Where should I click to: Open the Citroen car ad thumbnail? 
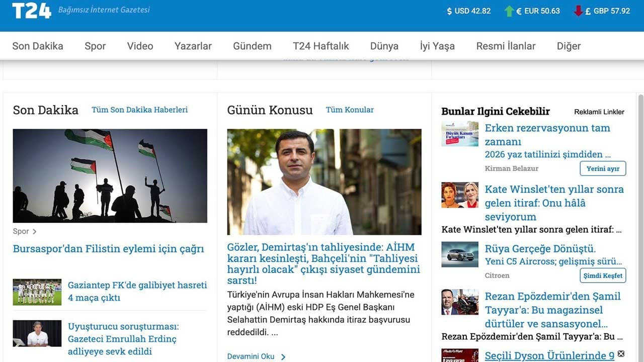point(459,254)
